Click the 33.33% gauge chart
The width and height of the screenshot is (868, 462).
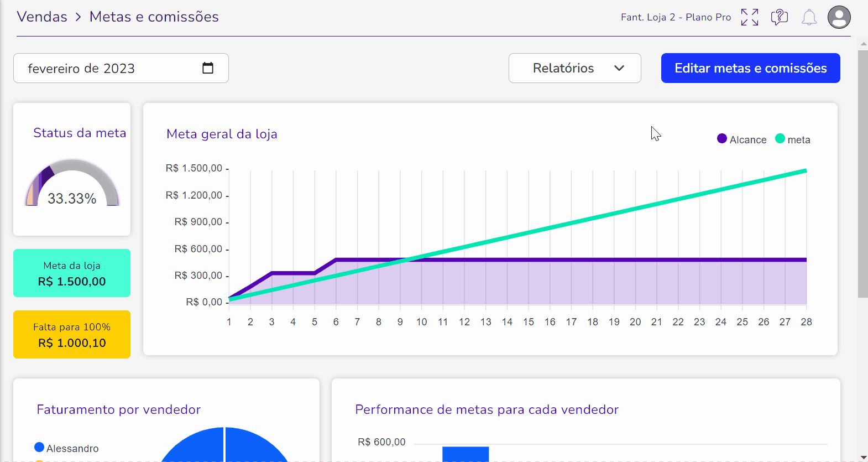(72, 183)
